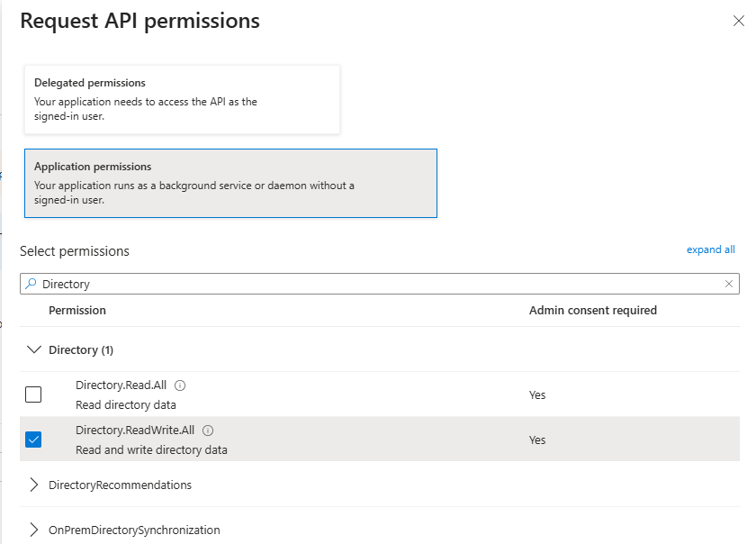Focus the permissions search box

coord(378,284)
